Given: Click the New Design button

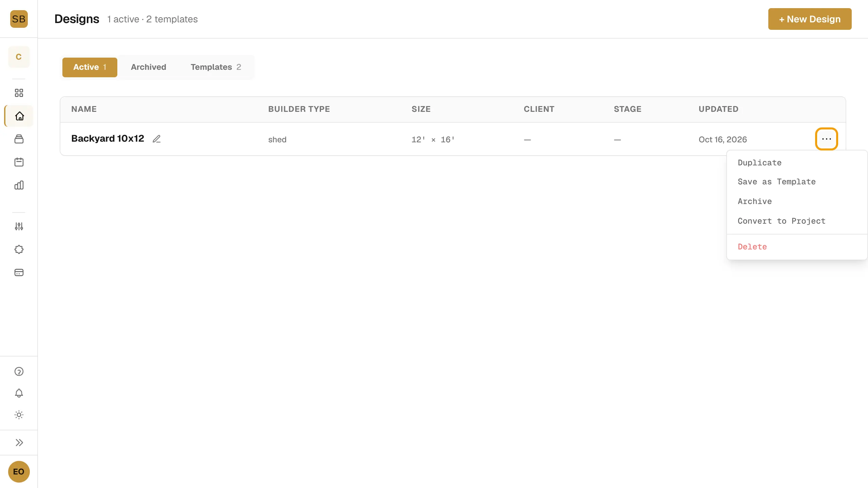Looking at the screenshot, I should 810,19.
